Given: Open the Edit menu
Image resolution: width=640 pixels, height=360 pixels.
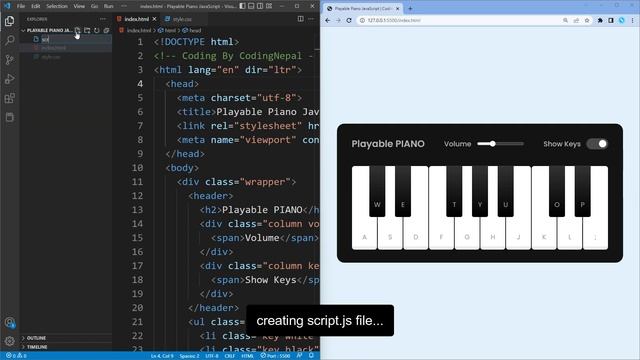Looking at the screenshot, I should 36,6.
